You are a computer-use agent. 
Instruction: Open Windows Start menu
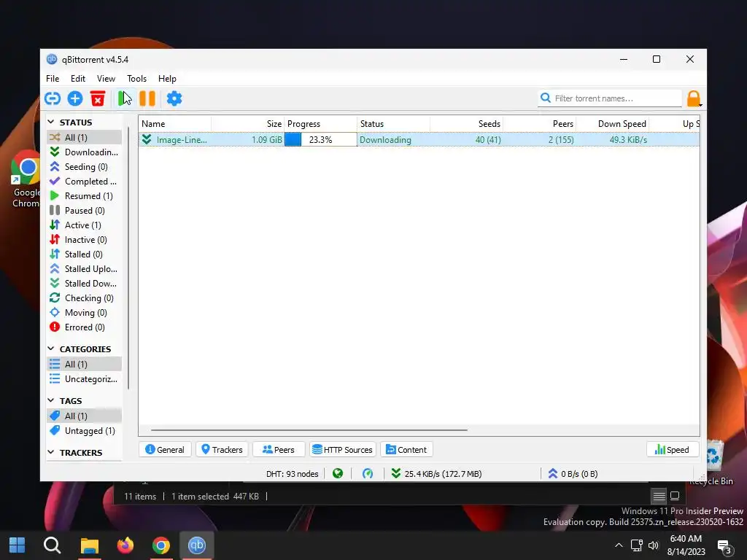pyautogui.click(x=18, y=545)
